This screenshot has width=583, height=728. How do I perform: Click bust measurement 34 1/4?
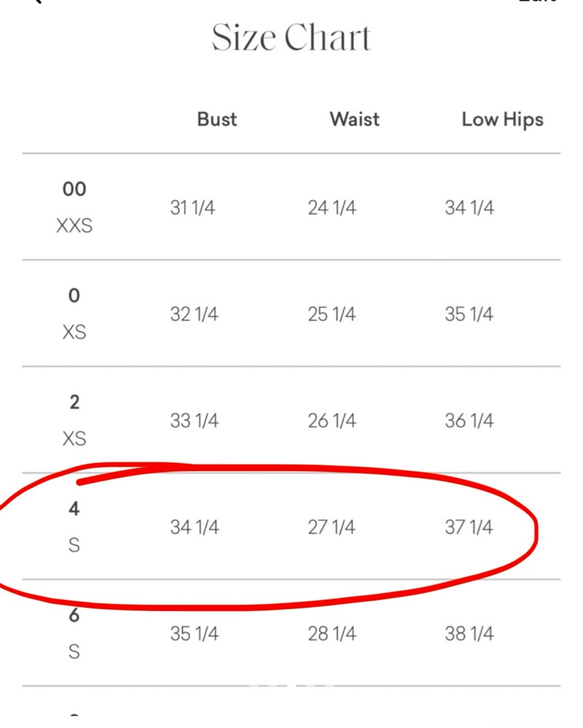(x=194, y=527)
